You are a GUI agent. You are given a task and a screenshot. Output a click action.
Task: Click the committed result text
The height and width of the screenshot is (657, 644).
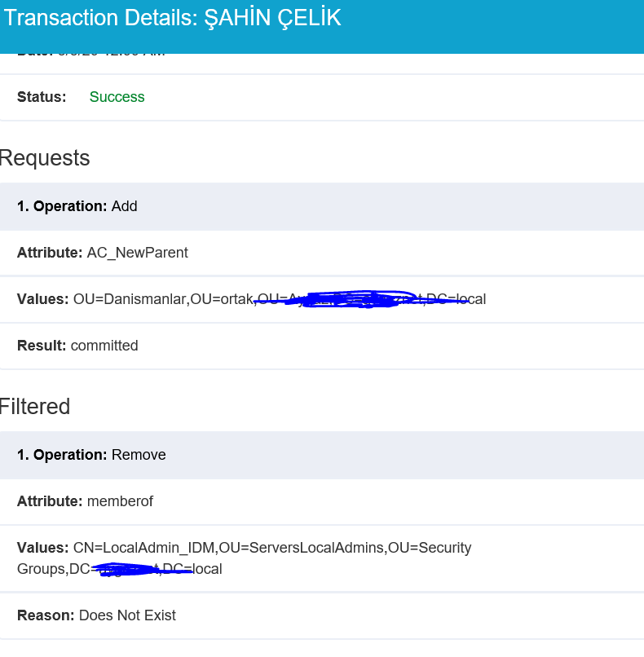pyautogui.click(x=104, y=346)
